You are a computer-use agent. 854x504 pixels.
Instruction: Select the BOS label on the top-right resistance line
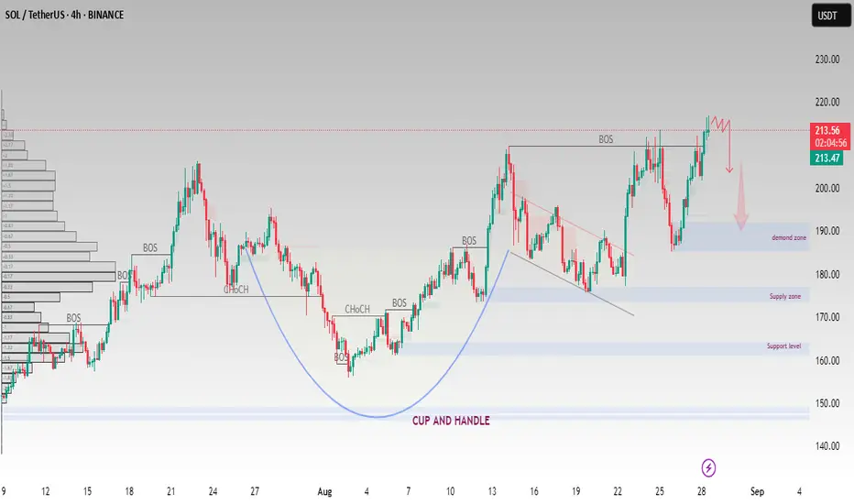pos(606,139)
